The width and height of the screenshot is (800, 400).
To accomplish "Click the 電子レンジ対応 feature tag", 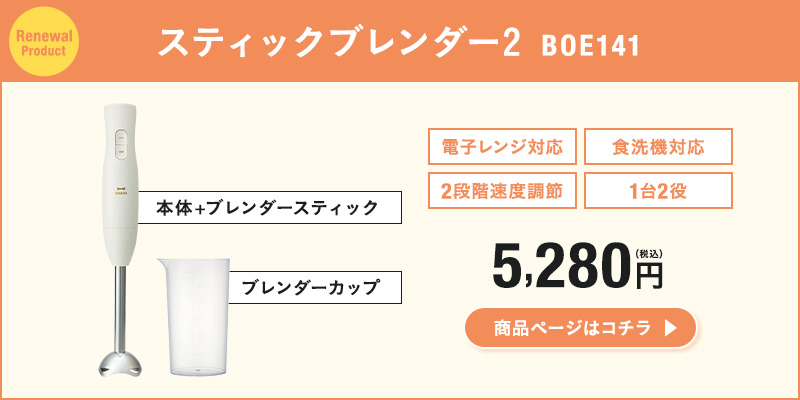I will tap(502, 147).
